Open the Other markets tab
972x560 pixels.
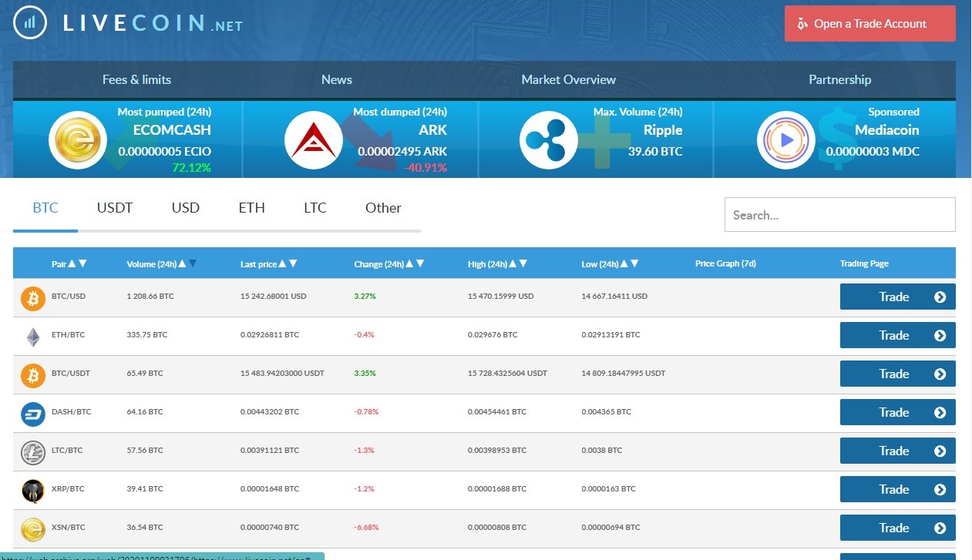click(383, 208)
